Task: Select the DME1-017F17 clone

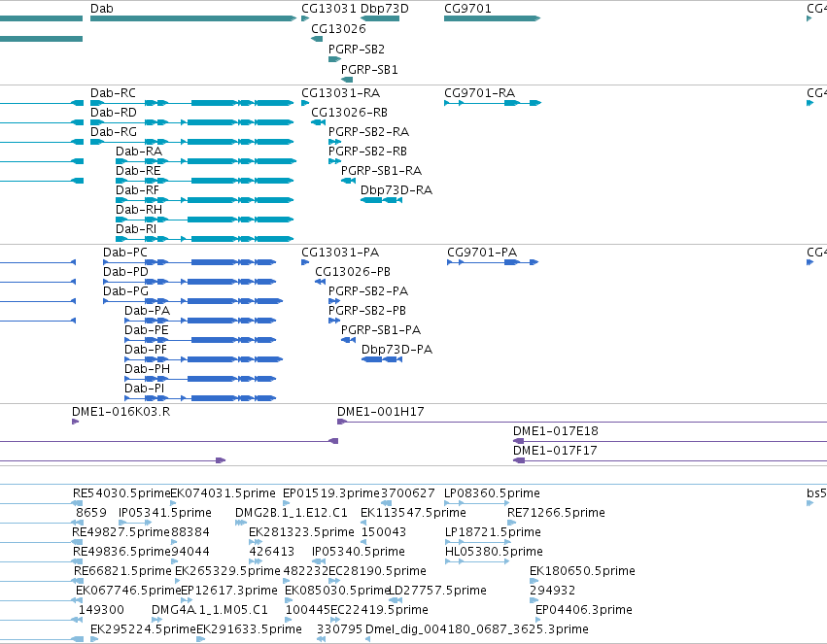Action: [x=670, y=460]
